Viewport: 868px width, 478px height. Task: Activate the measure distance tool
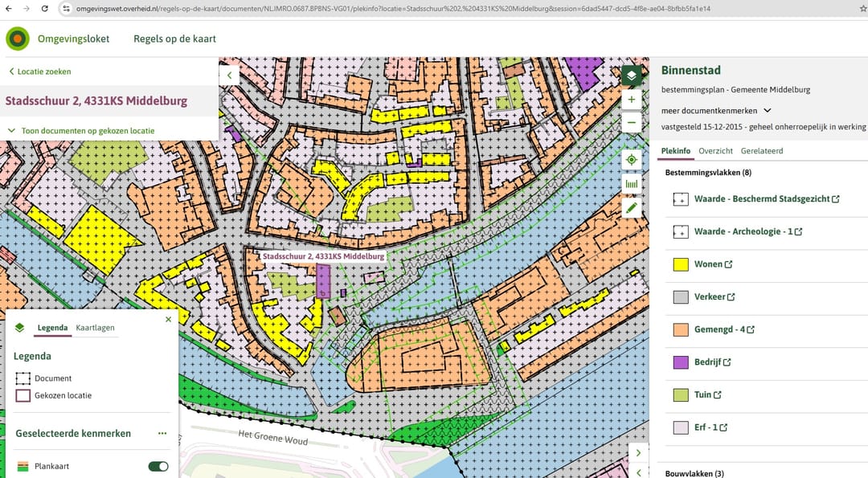(632, 183)
